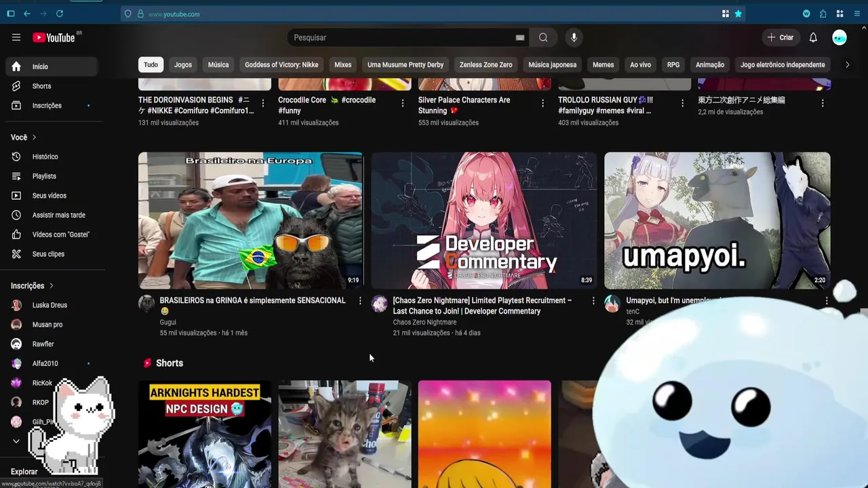Image resolution: width=868 pixels, height=488 pixels.
Task: Play the Developer Commentary video thumbnail
Action: pos(484,220)
